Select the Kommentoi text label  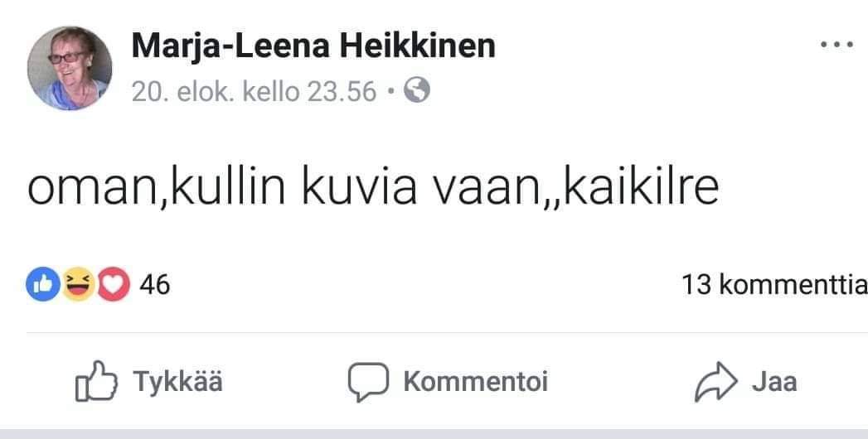(475, 382)
